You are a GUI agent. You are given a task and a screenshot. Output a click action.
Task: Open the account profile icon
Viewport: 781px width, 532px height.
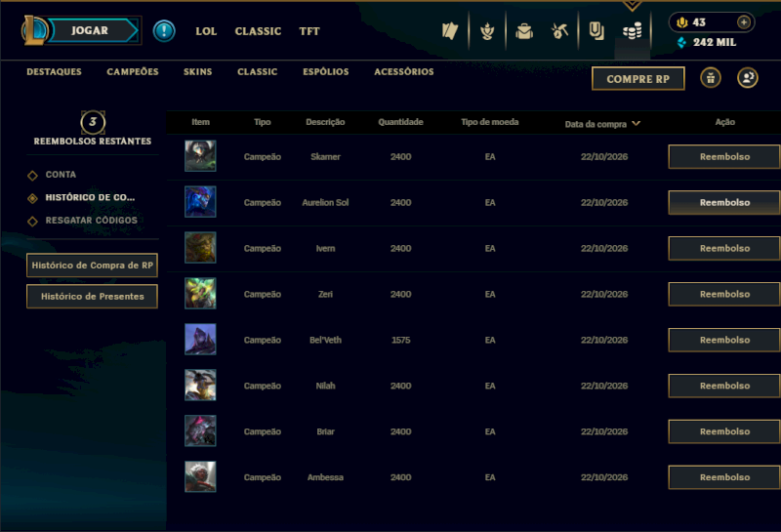pos(748,78)
